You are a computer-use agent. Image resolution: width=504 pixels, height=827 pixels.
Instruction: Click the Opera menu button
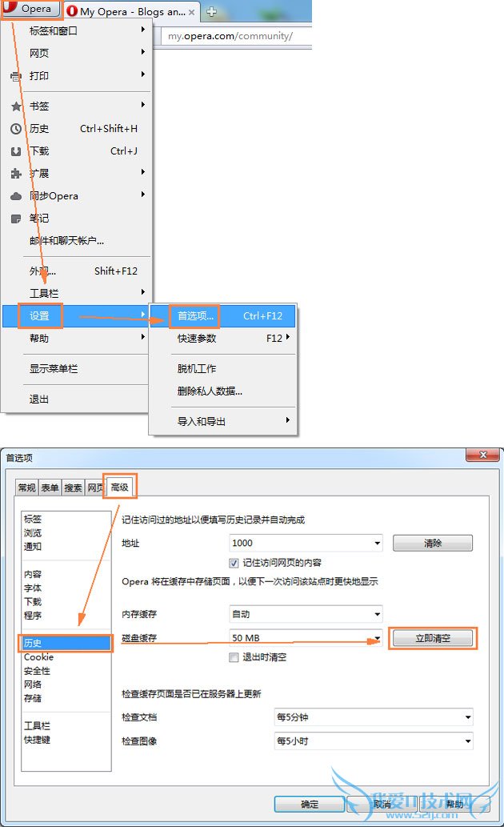point(30,10)
